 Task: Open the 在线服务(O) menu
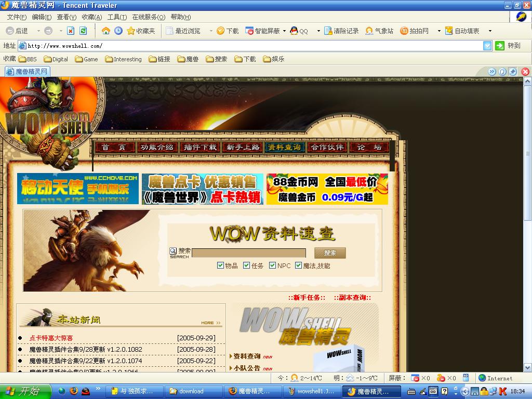[149, 17]
